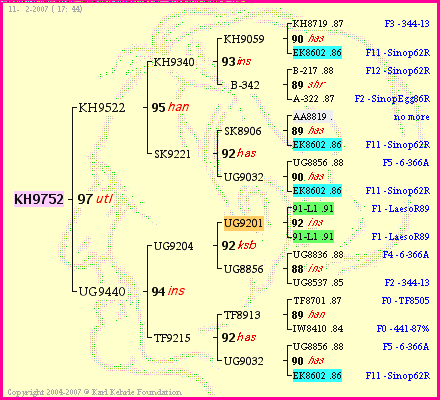Follow F2 -SinopEgg86R link
440x400 pixels.
click(x=392, y=99)
